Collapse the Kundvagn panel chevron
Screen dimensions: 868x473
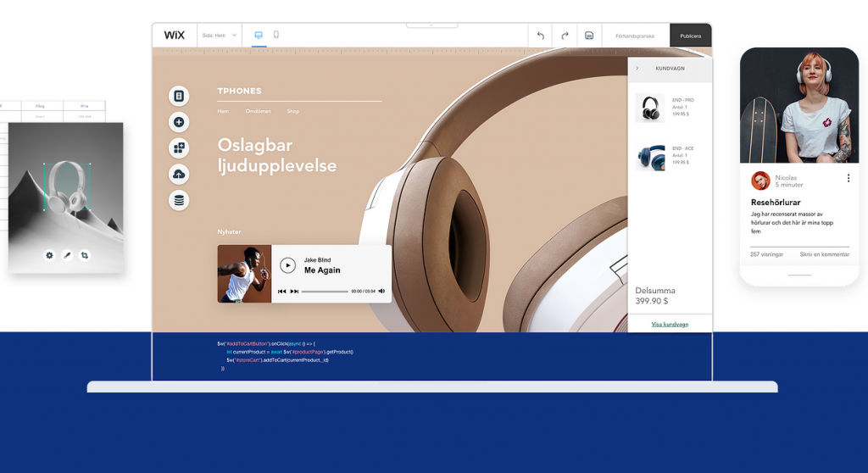click(x=637, y=68)
